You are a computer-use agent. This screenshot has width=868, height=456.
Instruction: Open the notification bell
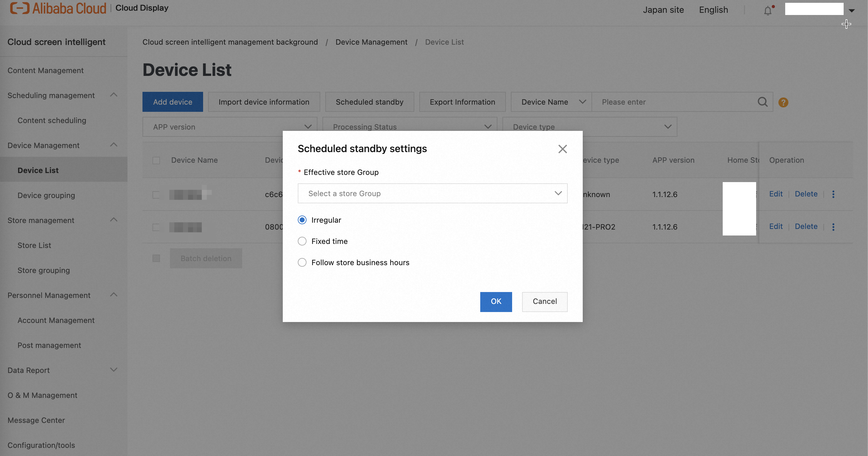coord(768,10)
